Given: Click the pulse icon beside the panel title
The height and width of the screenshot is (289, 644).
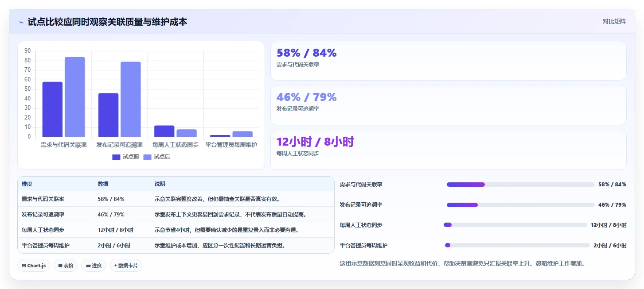Looking at the screenshot, I should (21, 22).
